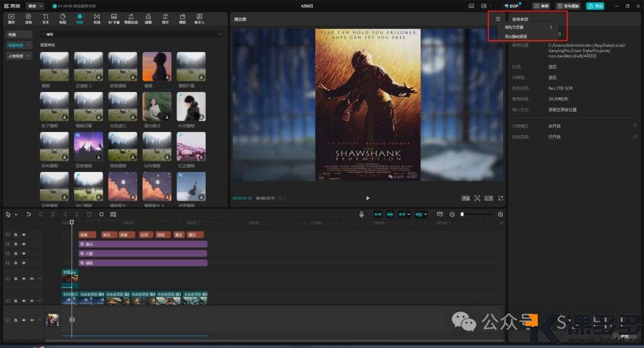Toggle eye visibility on the top text track
The width and height of the screenshot is (644, 348).
[x=24, y=235]
